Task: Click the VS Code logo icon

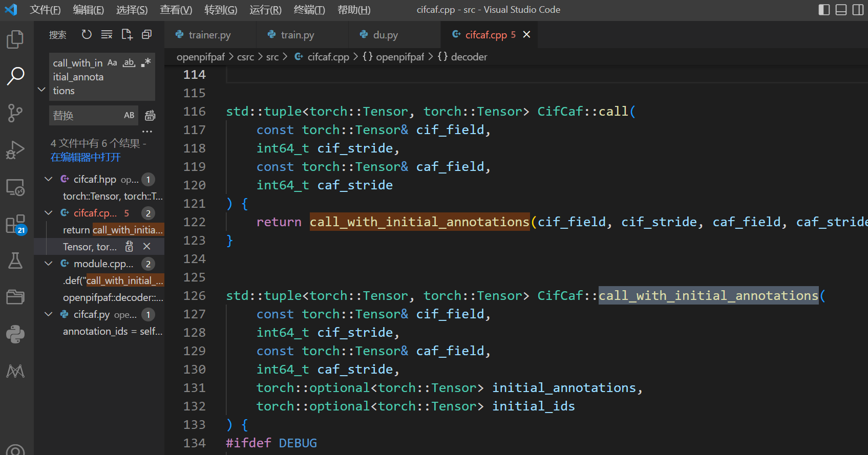Action: coord(11,10)
